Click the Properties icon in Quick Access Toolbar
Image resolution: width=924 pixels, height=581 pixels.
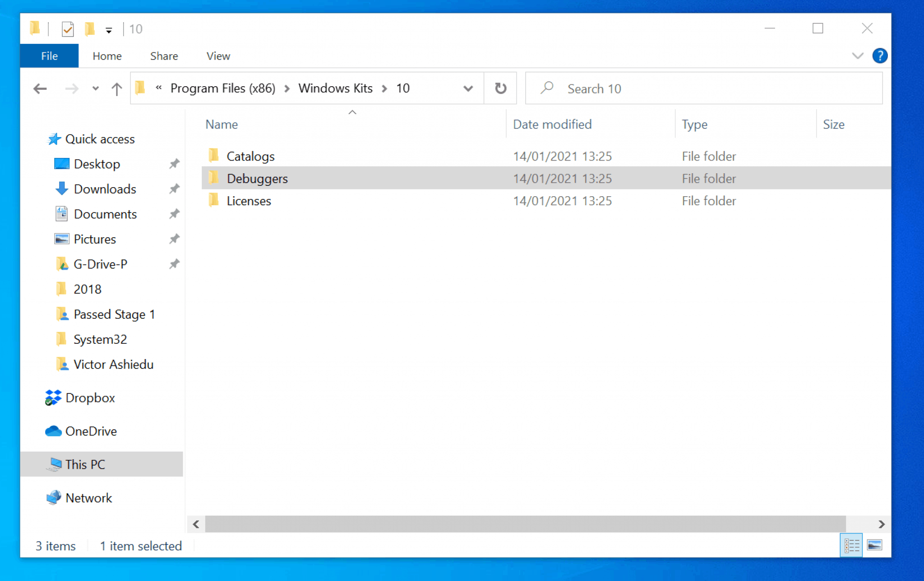click(68, 28)
